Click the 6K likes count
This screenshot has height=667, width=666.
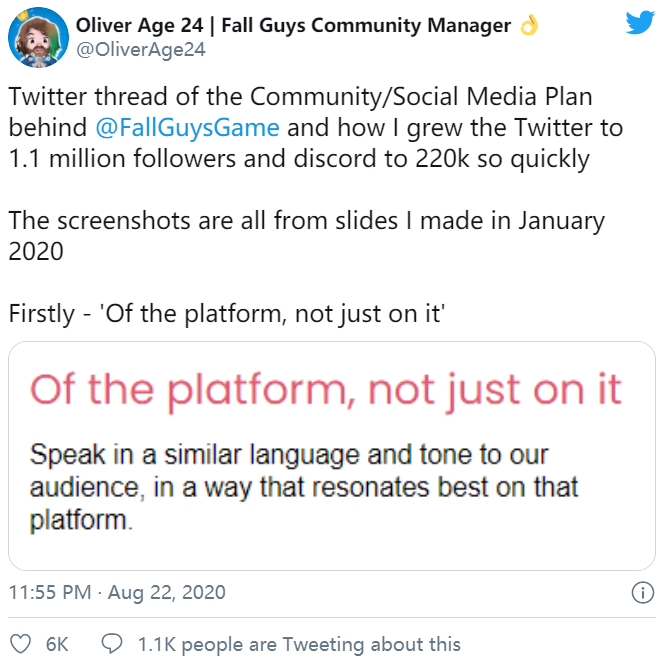[56, 644]
